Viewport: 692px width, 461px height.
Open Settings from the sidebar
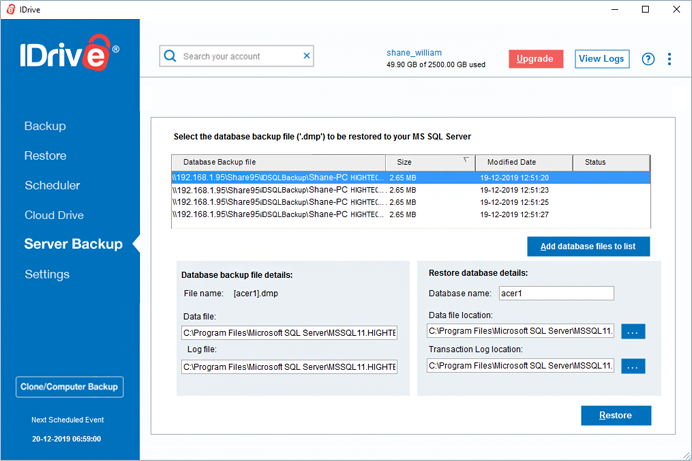(x=47, y=274)
